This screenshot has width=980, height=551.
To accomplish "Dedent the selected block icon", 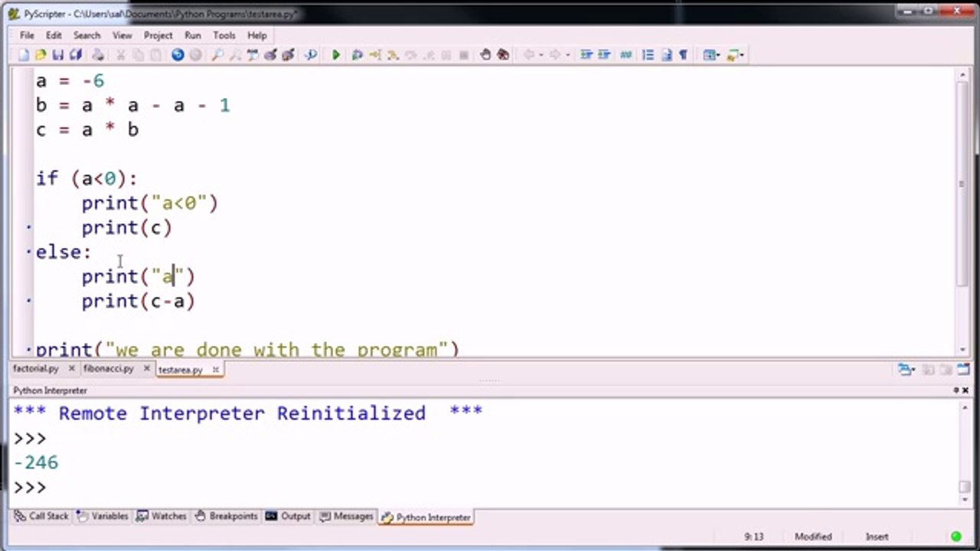I will 604,55.
